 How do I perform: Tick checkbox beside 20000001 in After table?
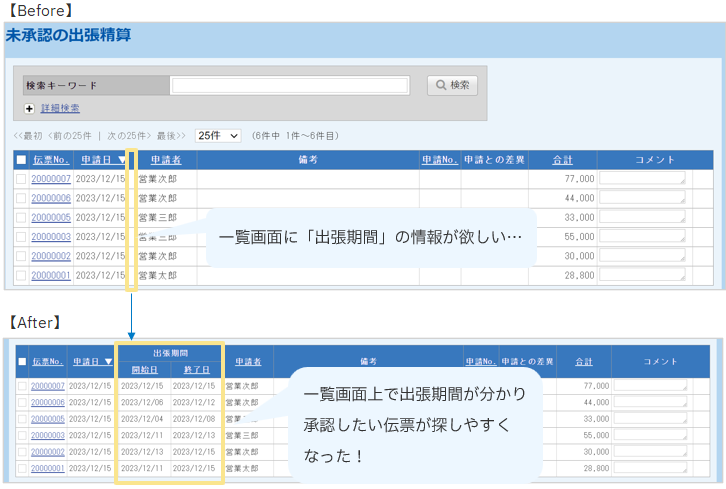[21, 468]
